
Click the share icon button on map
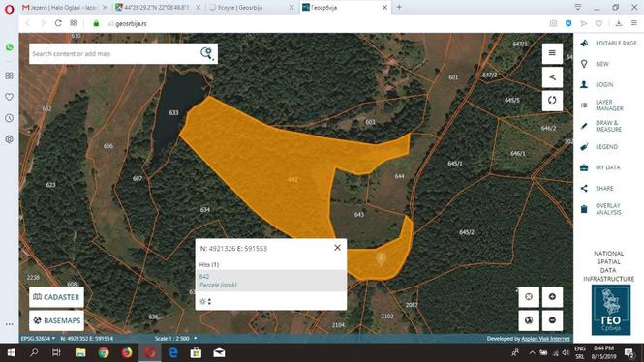pyautogui.click(x=552, y=77)
